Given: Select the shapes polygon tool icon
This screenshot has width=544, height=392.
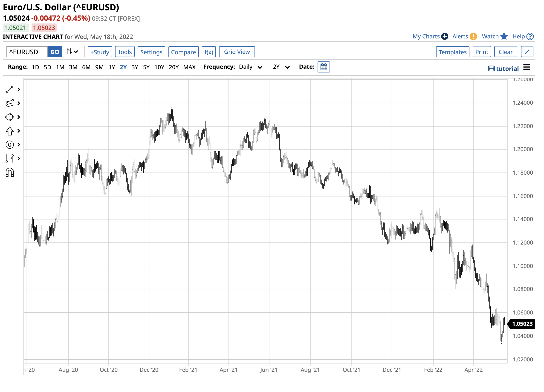Looking at the screenshot, I should [x=10, y=117].
